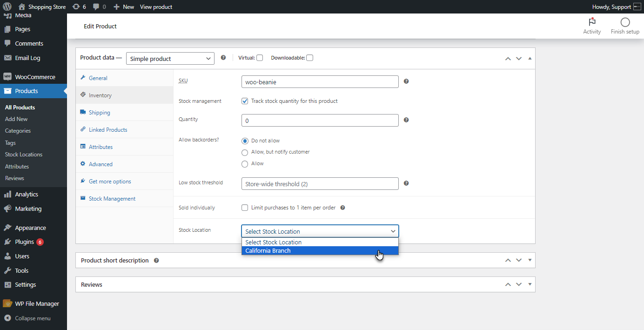This screenshot has width=644, height=330.
Task: Click the Marketing megaphone icon
Action: [7, 209]
